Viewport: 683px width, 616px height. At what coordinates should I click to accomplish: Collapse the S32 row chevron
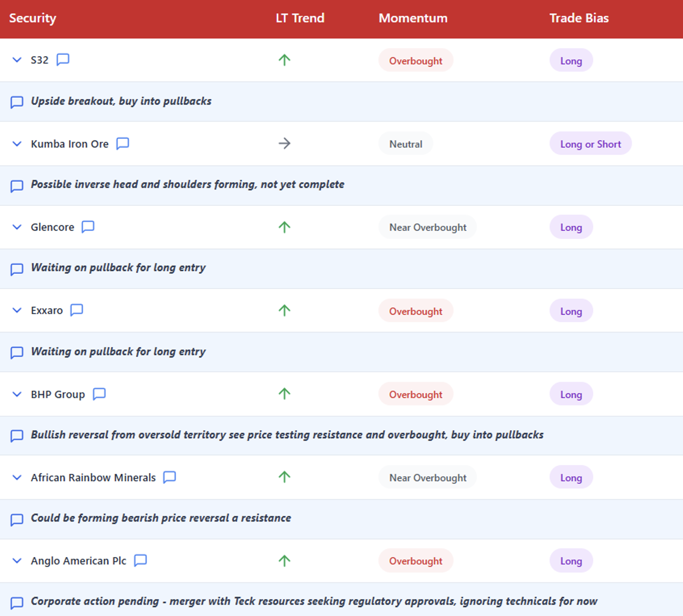[x=17, y=60]
